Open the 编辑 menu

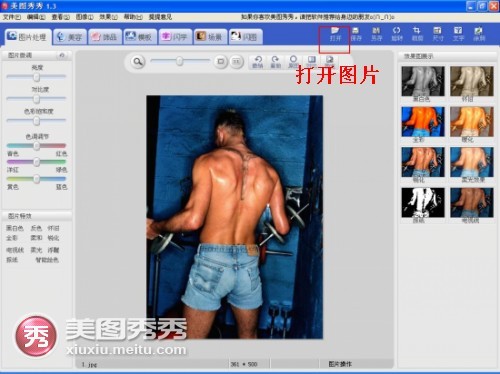point(36,17)
